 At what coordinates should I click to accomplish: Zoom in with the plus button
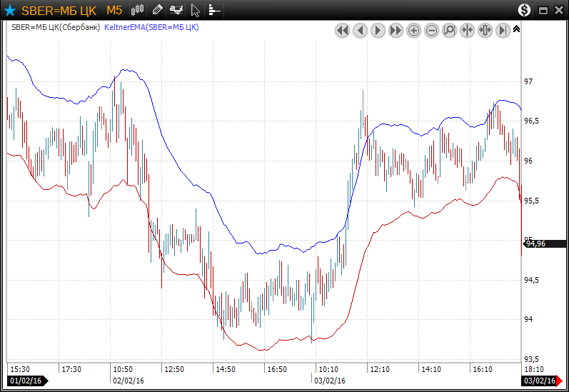pyautogui.click(x=413, y=30)
